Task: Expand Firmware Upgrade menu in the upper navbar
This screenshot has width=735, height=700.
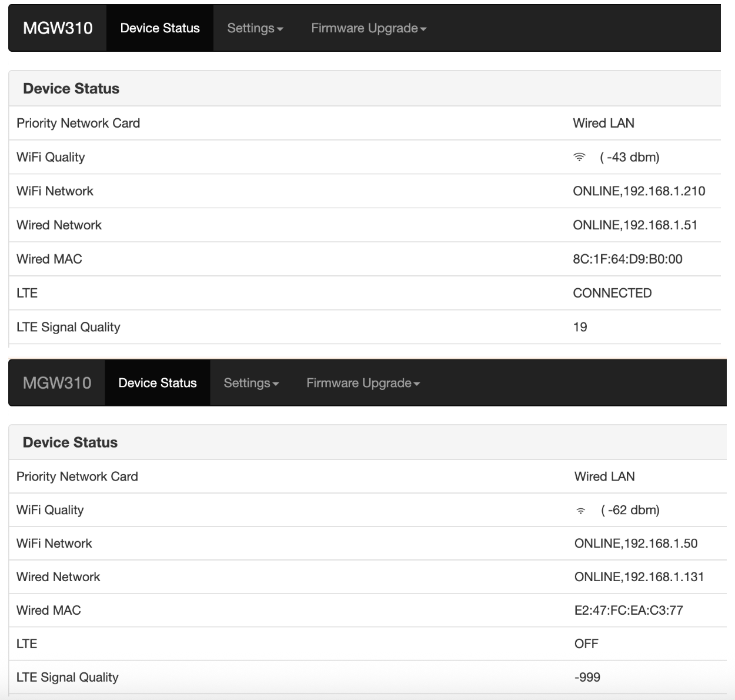Action: (368, 28)
